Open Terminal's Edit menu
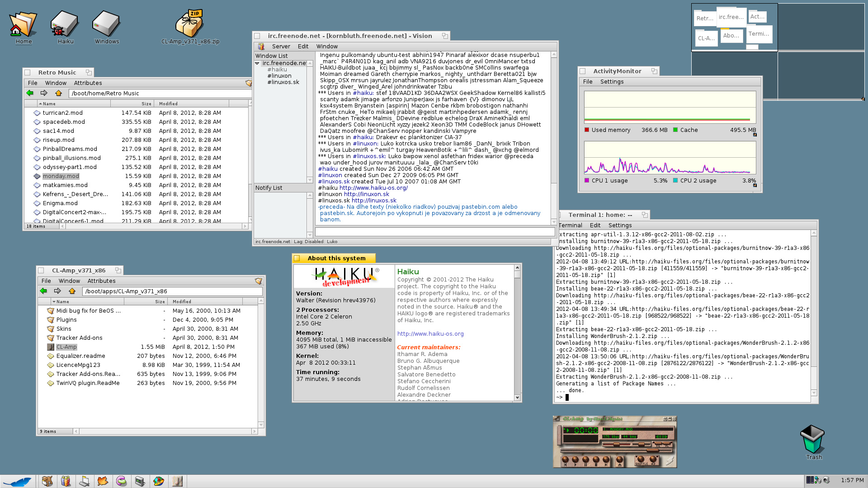868x488 pixels. [595, 225]
